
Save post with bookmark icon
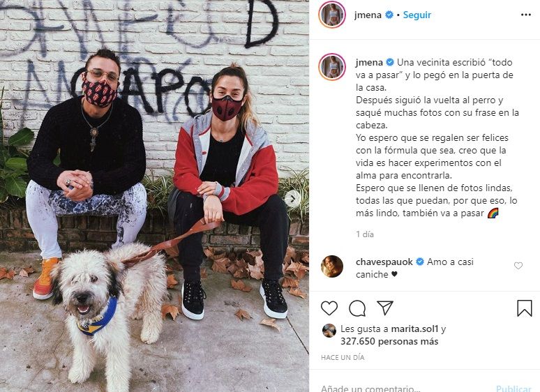pos(525,308)
